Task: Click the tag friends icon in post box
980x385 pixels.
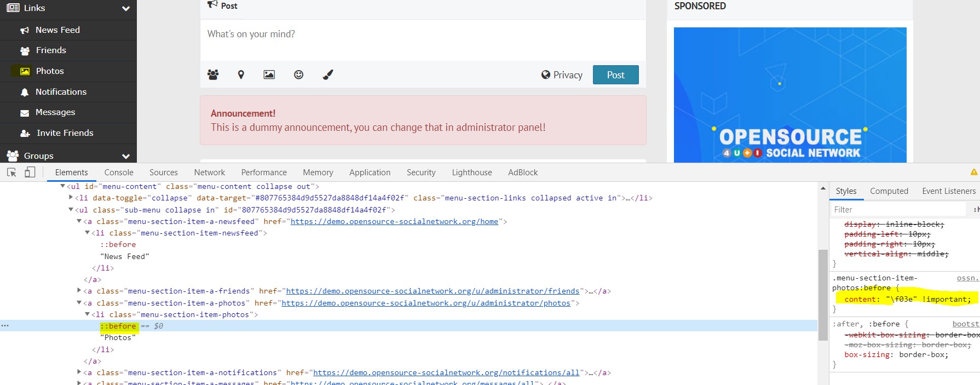Action: (213, 74)
